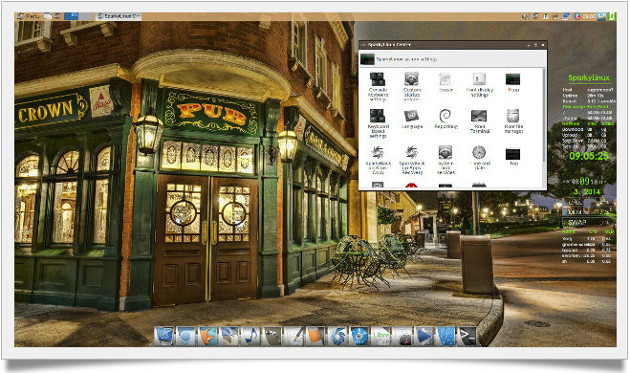Open the pen text editor dock icon
The height and width of the screenshot is (373, 630).
pos(294,336)
